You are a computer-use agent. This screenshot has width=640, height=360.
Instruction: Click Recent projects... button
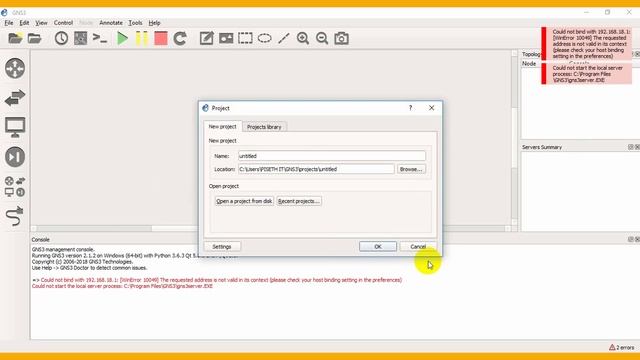point(299,201)
